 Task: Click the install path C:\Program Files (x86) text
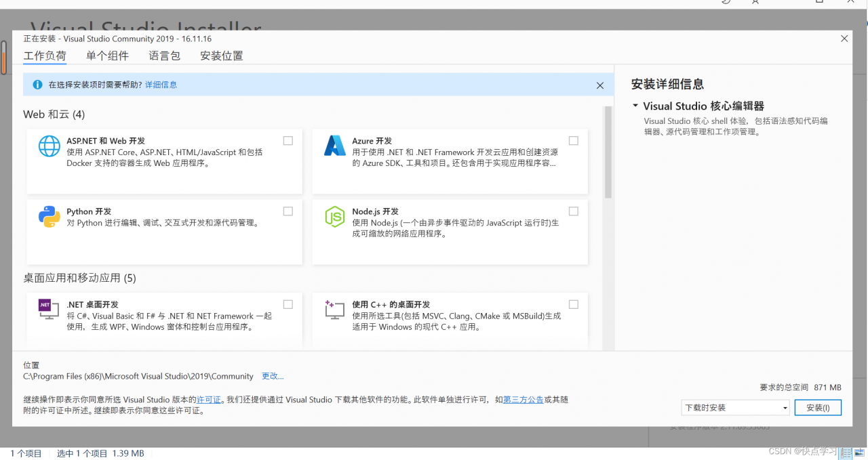tap(138, 376)
